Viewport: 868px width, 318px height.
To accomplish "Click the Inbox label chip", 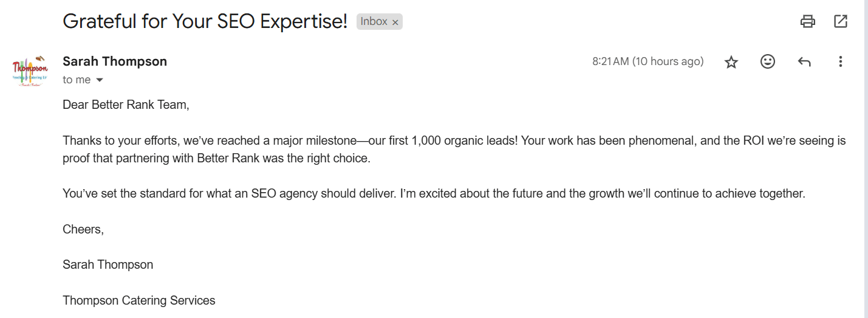I will [374, 22].
